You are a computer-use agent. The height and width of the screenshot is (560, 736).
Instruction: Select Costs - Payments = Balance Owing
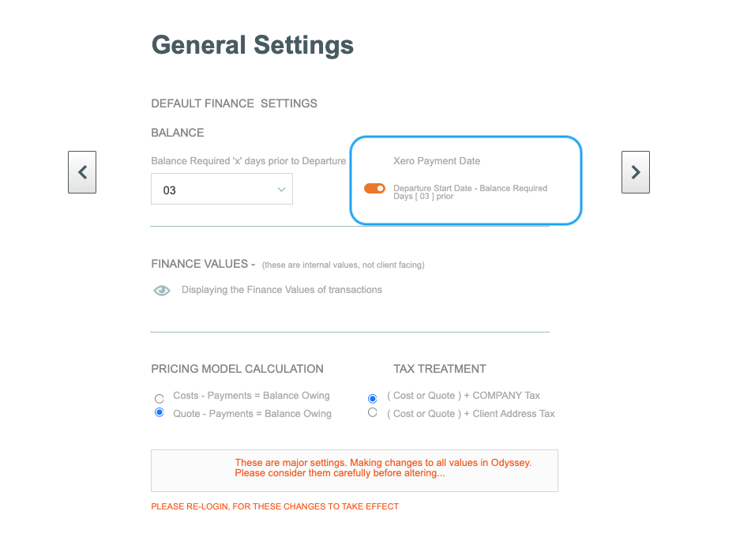pos(159,399)
